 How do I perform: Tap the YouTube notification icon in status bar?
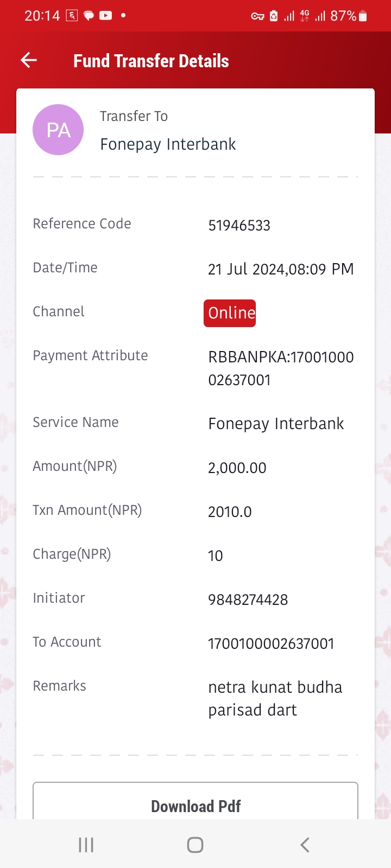click(x=105, y=16)
